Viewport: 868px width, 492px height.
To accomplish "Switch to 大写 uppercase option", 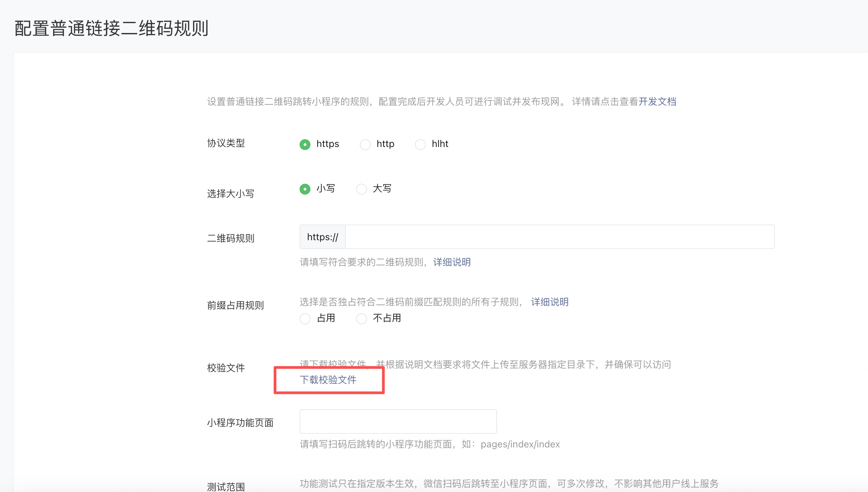I will click(x=361, y=189).
